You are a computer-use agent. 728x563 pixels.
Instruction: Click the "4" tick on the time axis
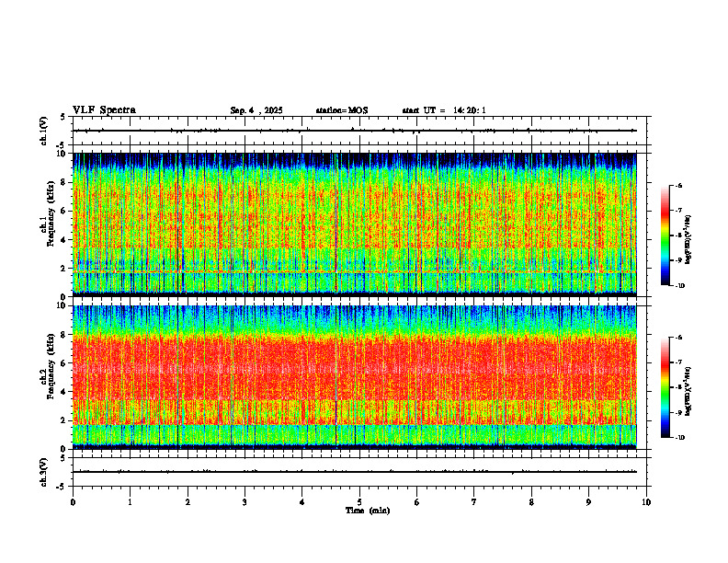(302, 502)
